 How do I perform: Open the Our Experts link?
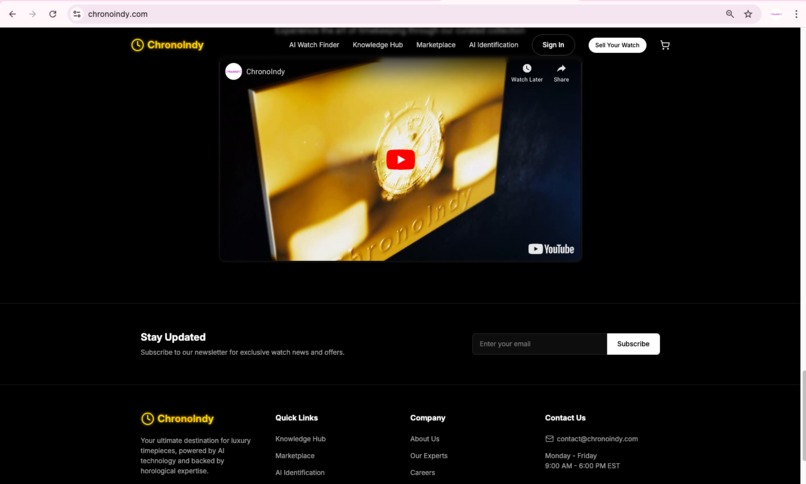(x=429, y=456)
